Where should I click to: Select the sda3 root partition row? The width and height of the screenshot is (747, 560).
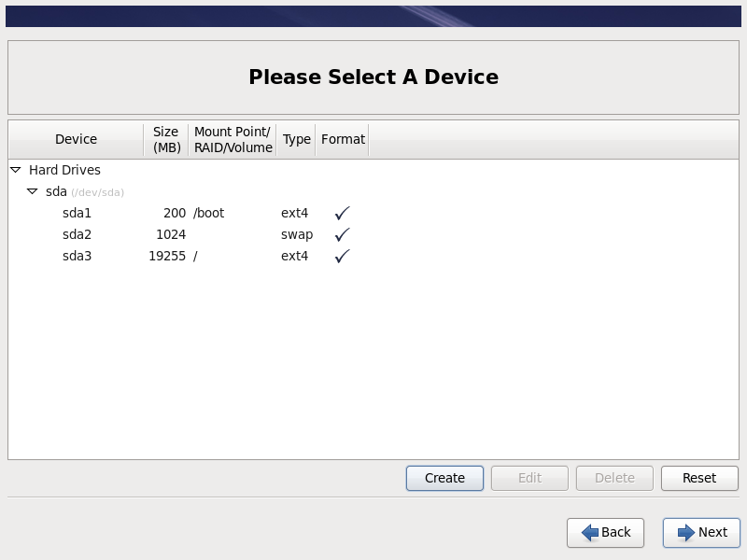pos(78,256)
